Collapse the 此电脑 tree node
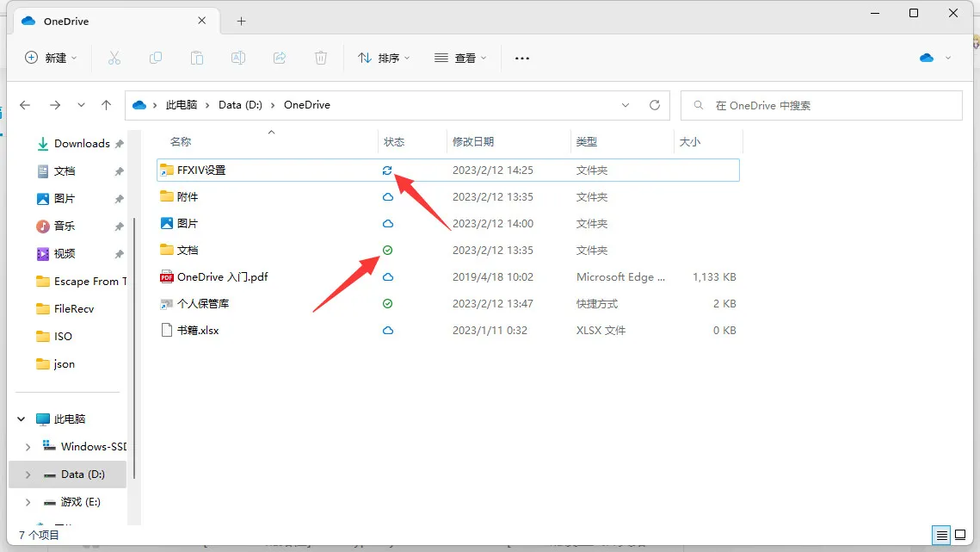This screenshot has height=552, width=980. pyautogui.click(x=22, y=419)
